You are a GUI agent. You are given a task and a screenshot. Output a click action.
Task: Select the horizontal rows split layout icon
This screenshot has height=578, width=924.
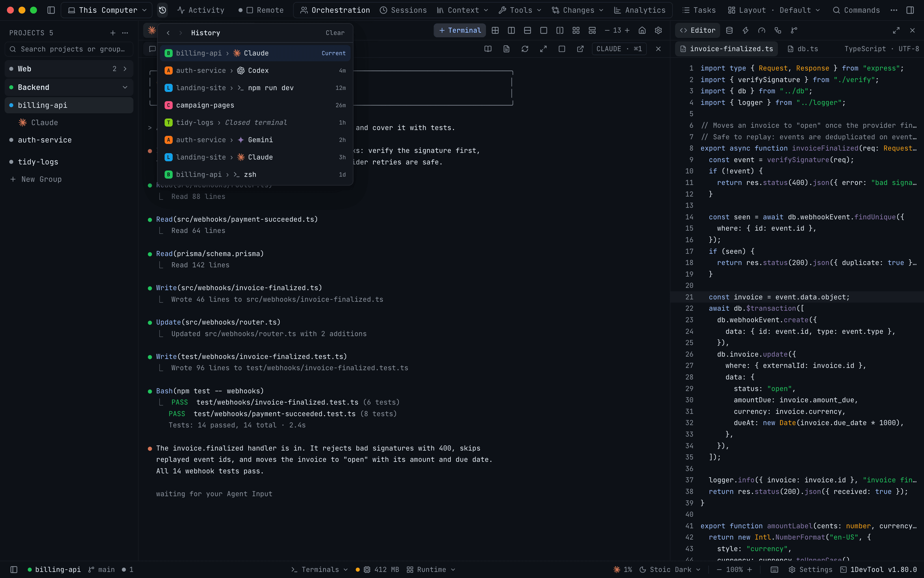(527, 30)
